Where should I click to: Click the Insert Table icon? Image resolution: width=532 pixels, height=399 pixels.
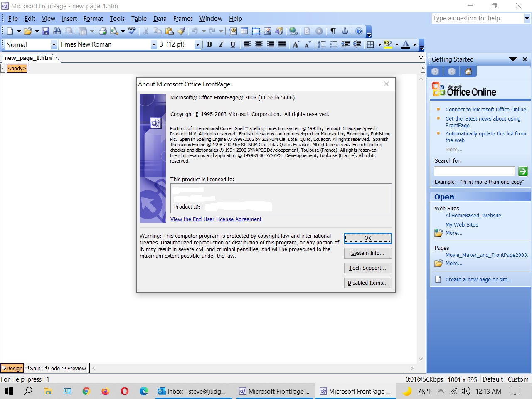point(244,31)
